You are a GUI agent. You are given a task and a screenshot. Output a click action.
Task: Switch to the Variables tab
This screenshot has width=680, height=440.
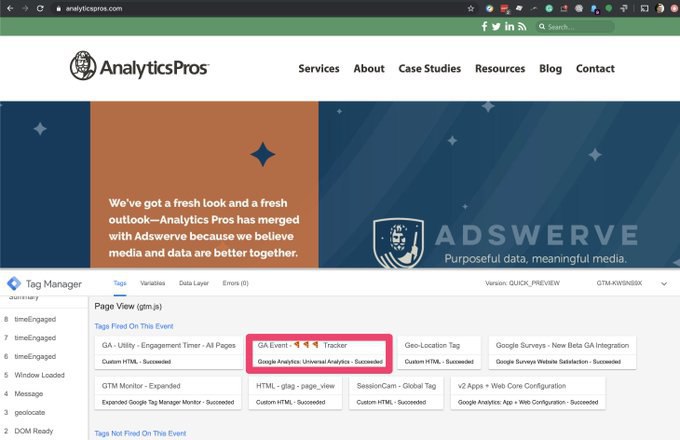pyautogui.click(x=153, y=283)
